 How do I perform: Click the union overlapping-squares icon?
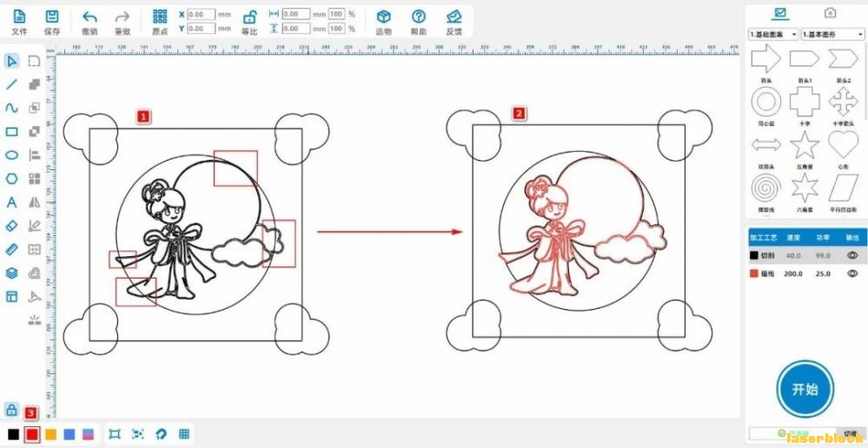[x=35, y=84]
